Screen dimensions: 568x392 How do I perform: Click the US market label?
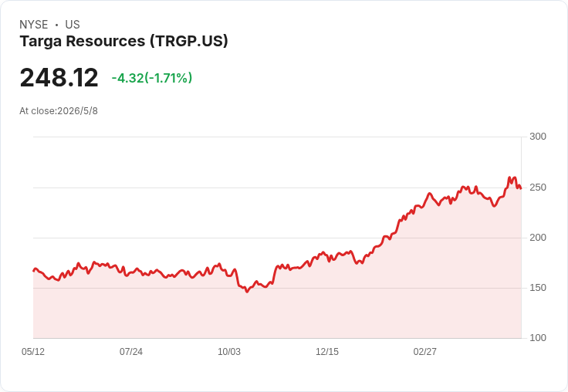point(73,25)
